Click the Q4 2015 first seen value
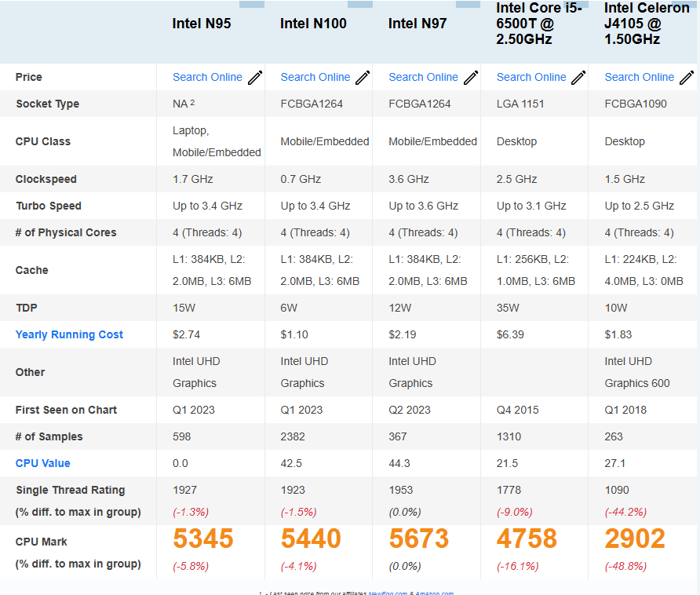 tap(517, 410)
